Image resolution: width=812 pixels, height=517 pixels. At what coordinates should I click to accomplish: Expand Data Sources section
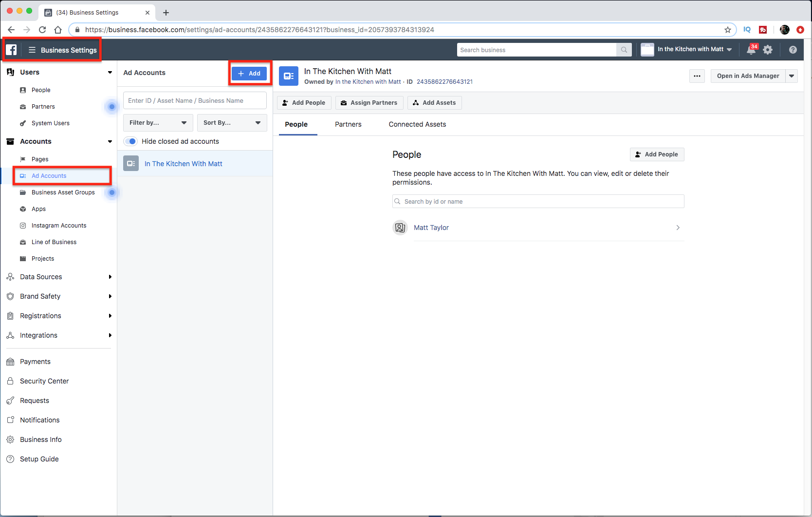[x=110, y=277]
